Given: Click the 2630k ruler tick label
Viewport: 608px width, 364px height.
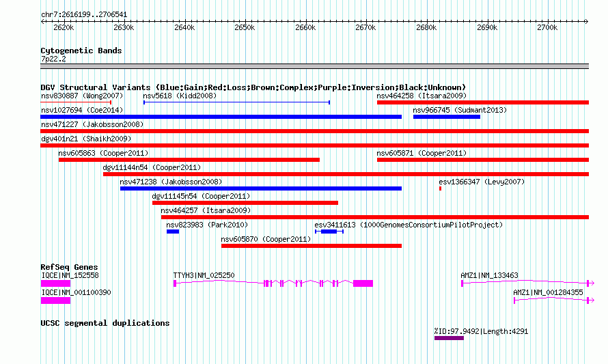Looking at the screenshot, I should tap(124, 28).
